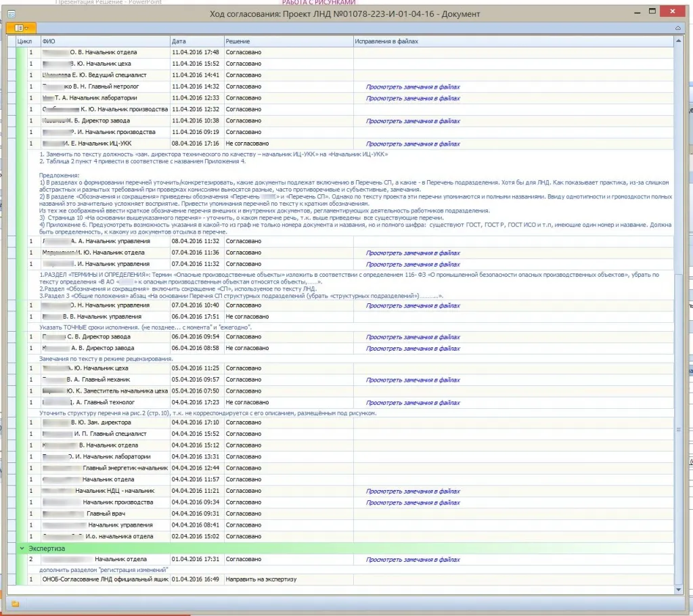Collapse the toolbar using the top-right chevron

point(678,28)
